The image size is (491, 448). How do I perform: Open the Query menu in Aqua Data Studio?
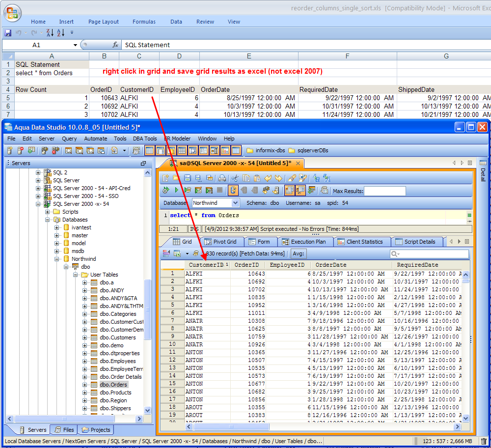coord(69,139)
